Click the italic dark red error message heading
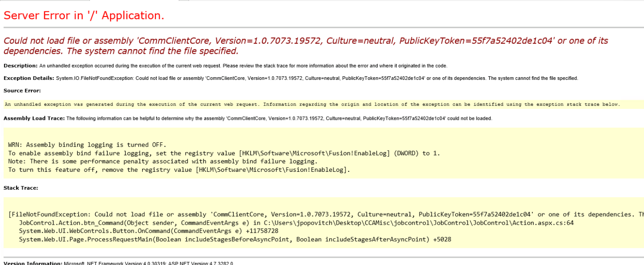644x265 pixels. click(x=305, y=45)
